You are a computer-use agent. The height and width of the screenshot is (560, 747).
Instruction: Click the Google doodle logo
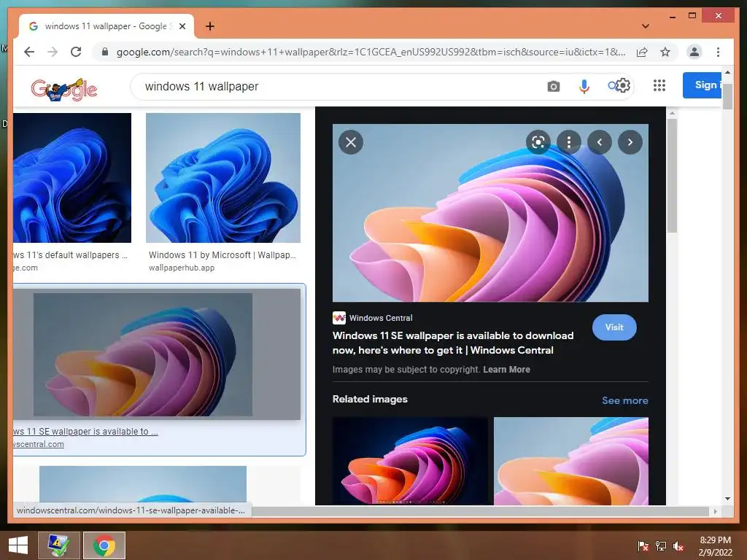point(64,88)
